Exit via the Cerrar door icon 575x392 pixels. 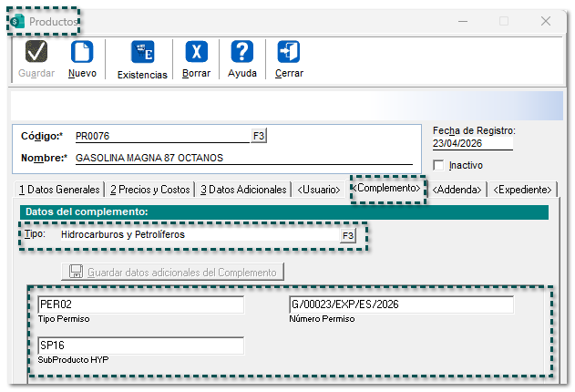pyautogui.click(x=289, y=52)
